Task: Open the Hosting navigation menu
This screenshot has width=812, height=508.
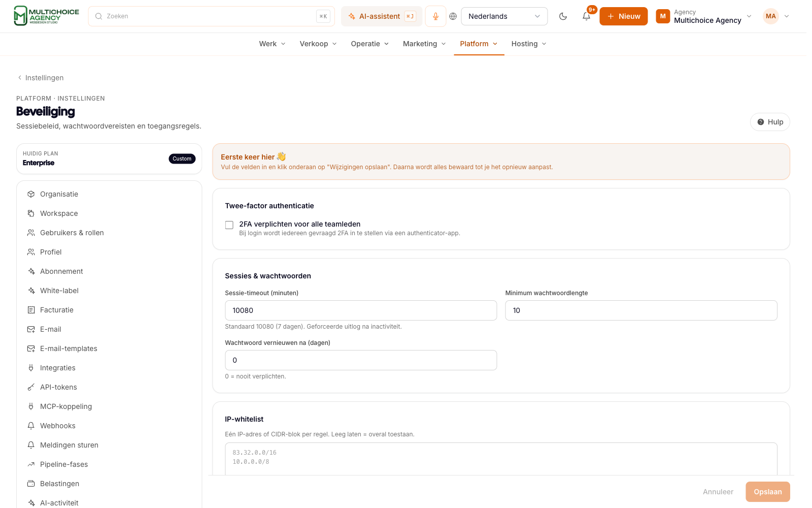Action: click(x=529, y=44)
